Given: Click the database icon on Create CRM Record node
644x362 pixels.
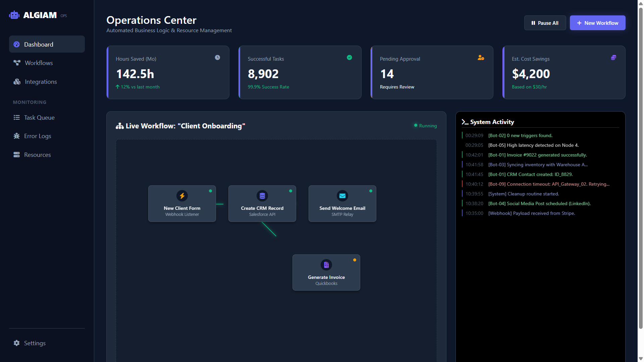Looking at the screenshot, I should tap(262, 196).
